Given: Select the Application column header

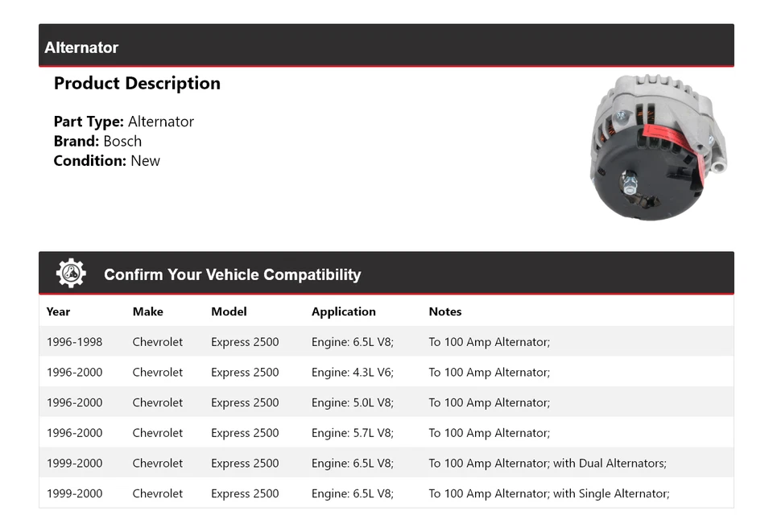Looking at the screenshot, I should click(344, 311).
